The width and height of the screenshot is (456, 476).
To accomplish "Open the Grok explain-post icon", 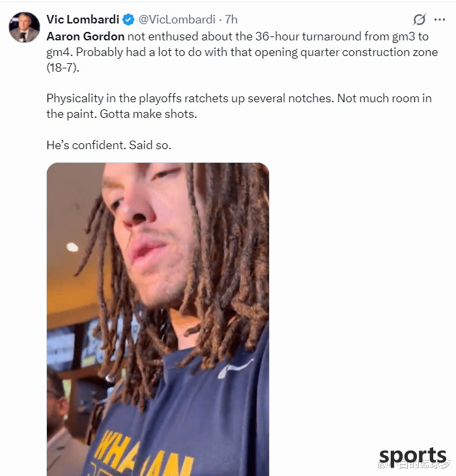I will pos(420,20).
